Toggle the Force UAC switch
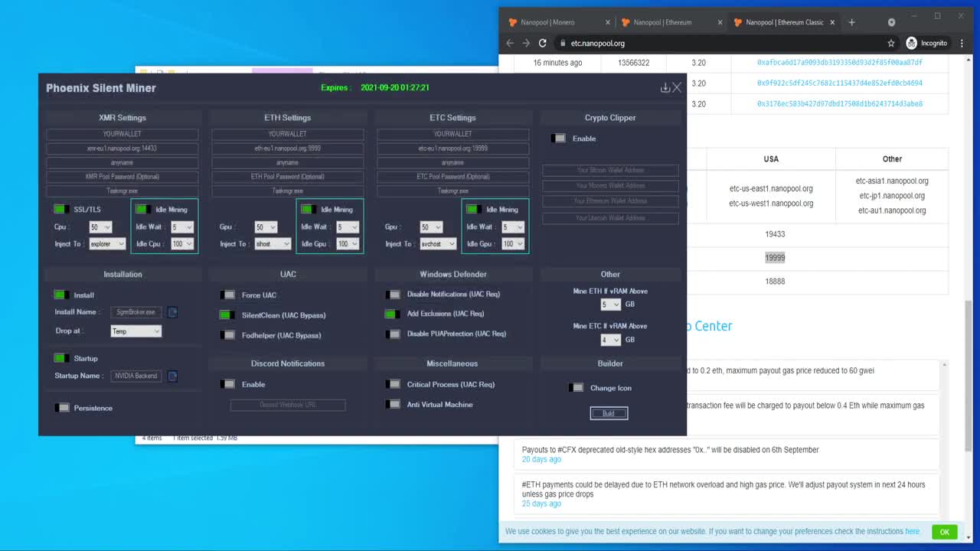 pos(228,295)
